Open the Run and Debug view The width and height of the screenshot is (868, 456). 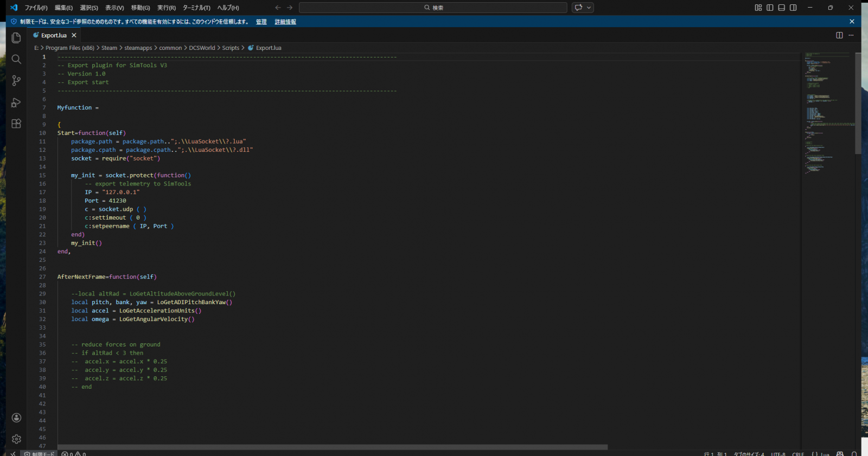coord(16,102)
